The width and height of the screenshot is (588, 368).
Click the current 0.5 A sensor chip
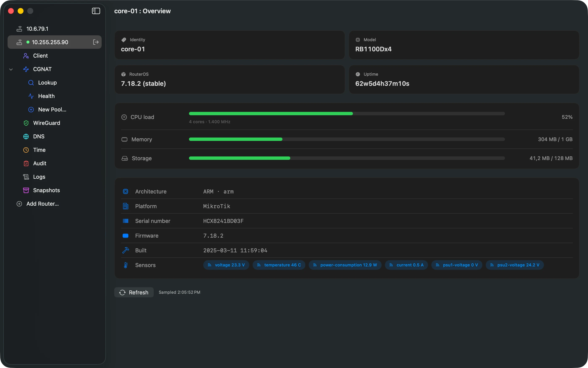coord(407,265)
